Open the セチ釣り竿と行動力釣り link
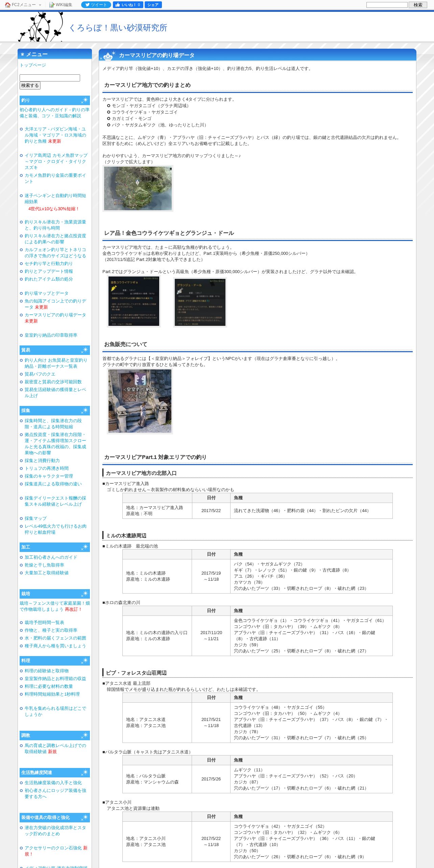434x868 pixels. 48,263
